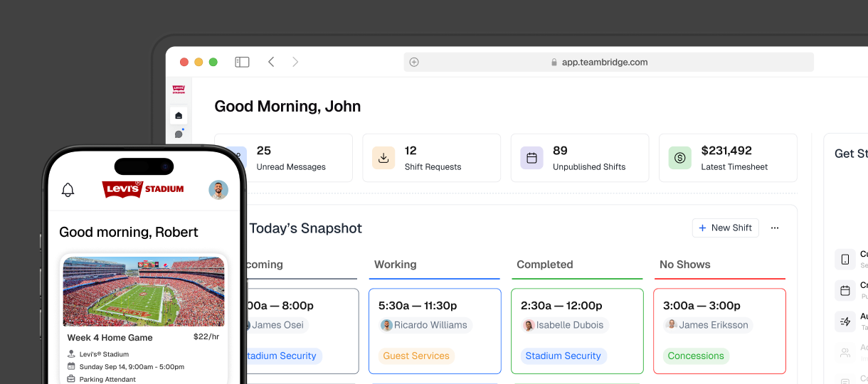Select the Stadium Security tag under Isabelle Dubois
The height and width of the screenshot is (384, 868).
(563, 356)
